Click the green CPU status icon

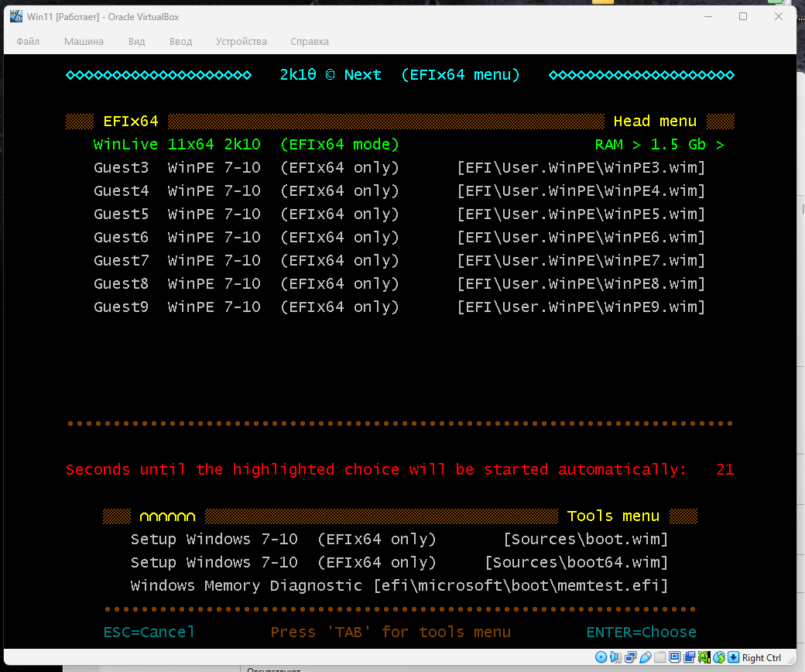tap(704, 657)
